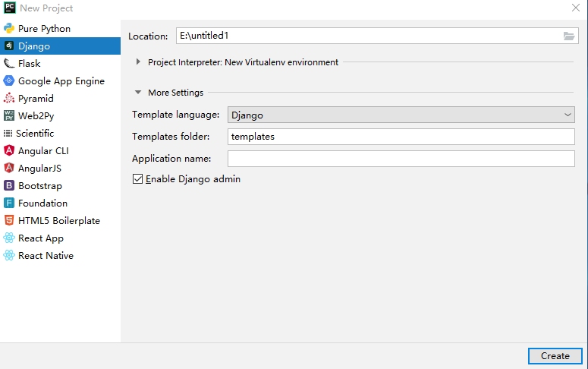588x369 pixels.
Task: Open folder browser for Location
Action: click(569, 36)
